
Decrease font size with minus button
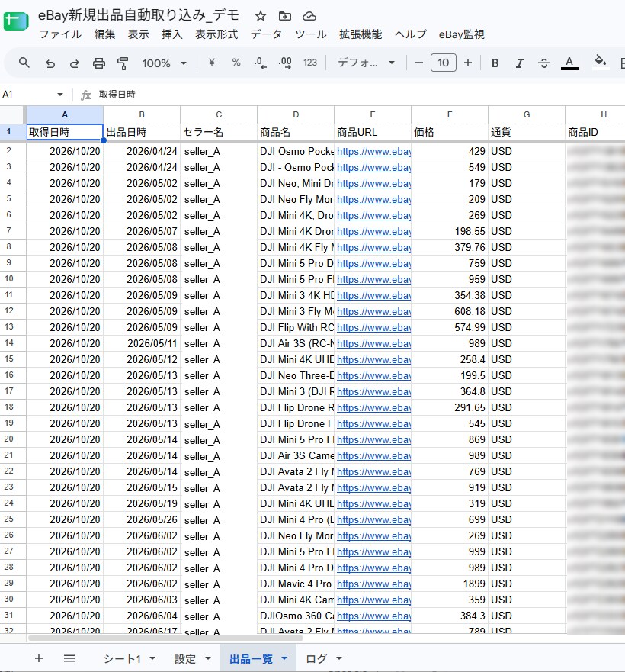[x=419, y=63]
